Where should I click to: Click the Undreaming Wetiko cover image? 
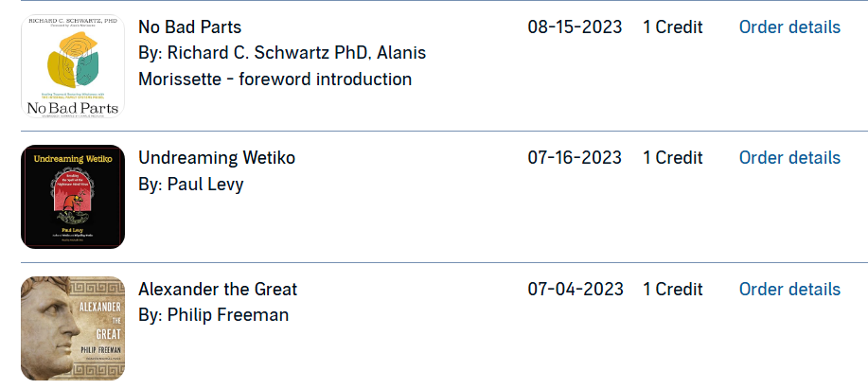coord(73,197)
